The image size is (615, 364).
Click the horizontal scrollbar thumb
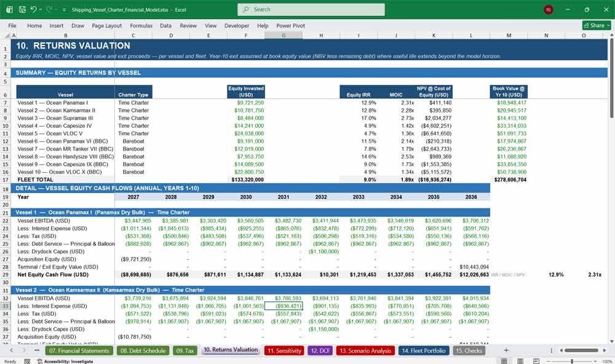[581, 350]
